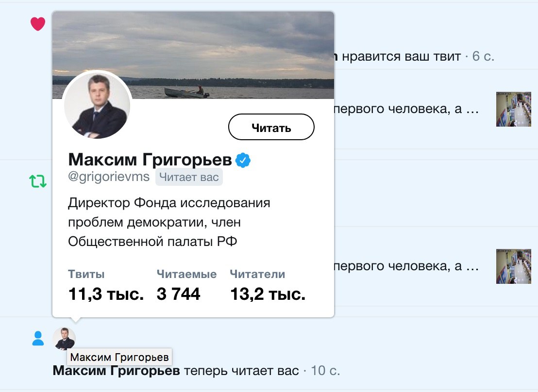
Task: Open the large profile photo in the hover card
Action: pyautogui.click(x=98, y=105)
